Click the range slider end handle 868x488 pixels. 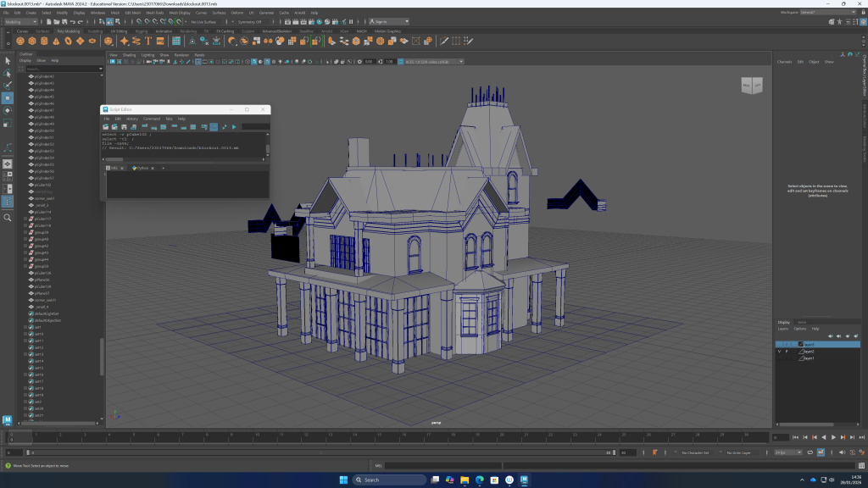point(615,452)
